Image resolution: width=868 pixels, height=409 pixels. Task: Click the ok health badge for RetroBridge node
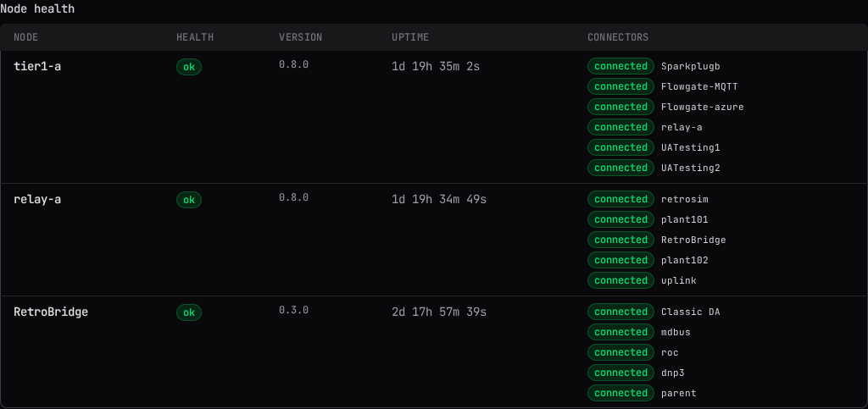coord(189,312)
